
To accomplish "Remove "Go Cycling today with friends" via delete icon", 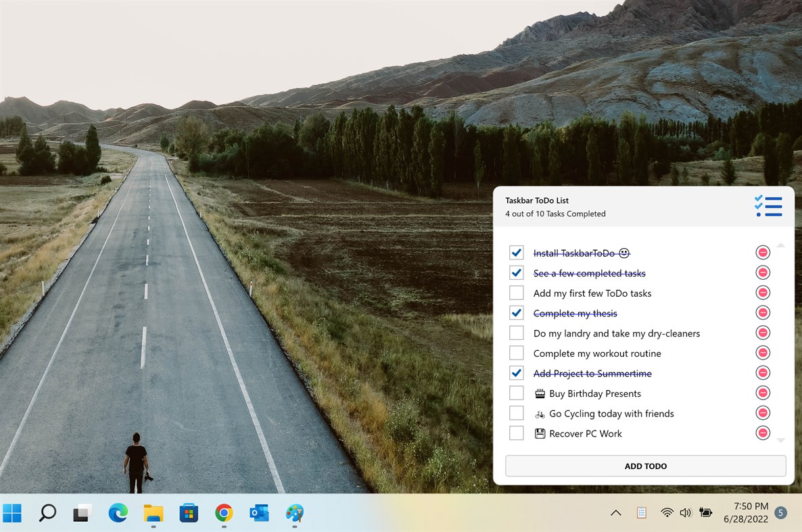I will (762, 412).
